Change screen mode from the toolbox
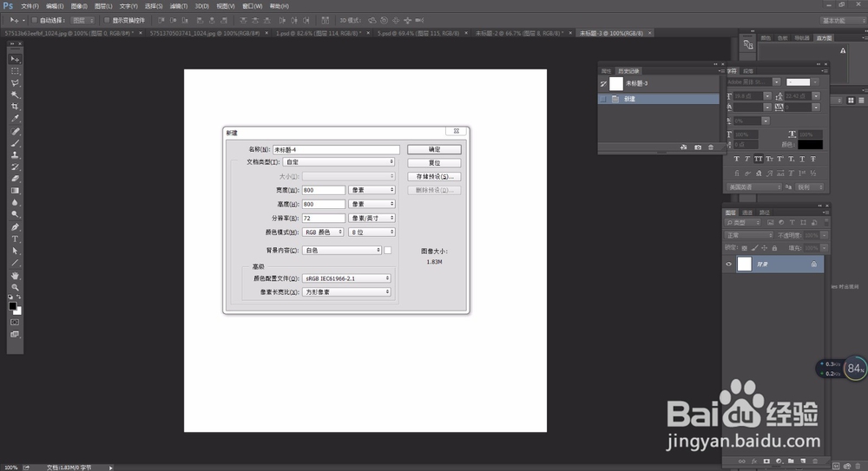The image size is (868, 471). tap(15, 334)
